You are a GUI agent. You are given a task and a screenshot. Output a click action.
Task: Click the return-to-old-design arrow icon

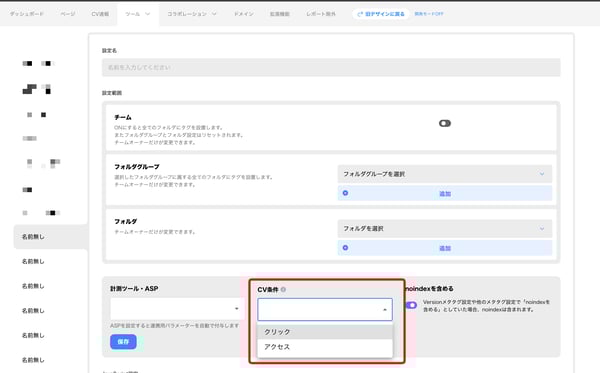(360, 14)
